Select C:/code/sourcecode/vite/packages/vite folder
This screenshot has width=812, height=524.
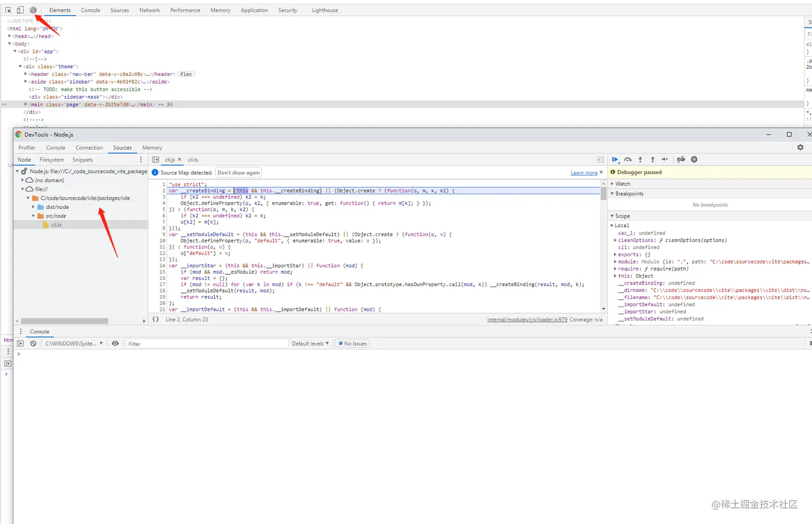[x=85, y=198]
